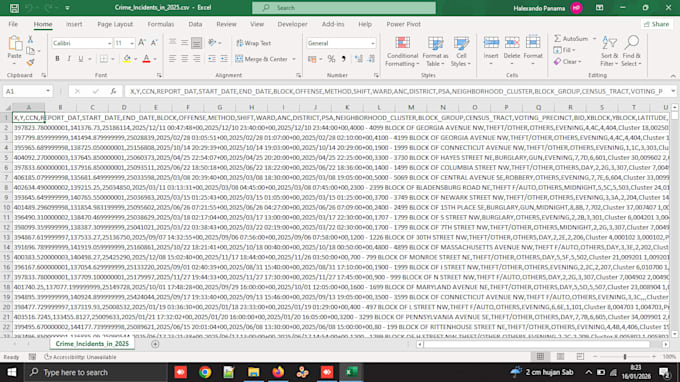
Task: Switch to the Insert tab
Action: pyautogui.click(x=74, y=24)
